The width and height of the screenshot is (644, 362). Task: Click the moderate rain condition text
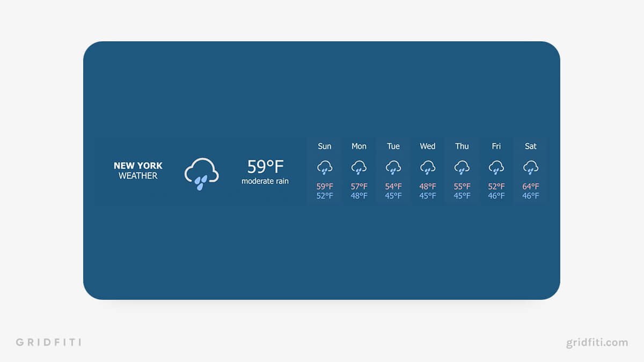[265, 181]
